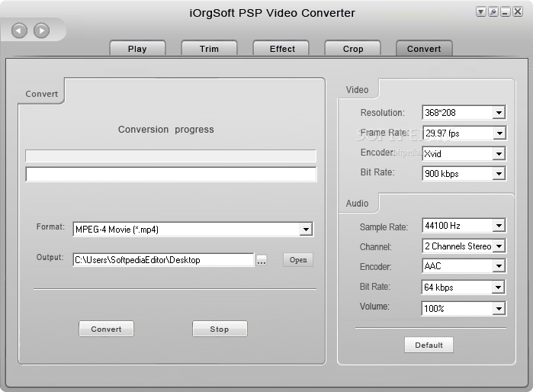Open the Channel dropdown
Screen dimensions: 533x392
(x=499, y=246)
